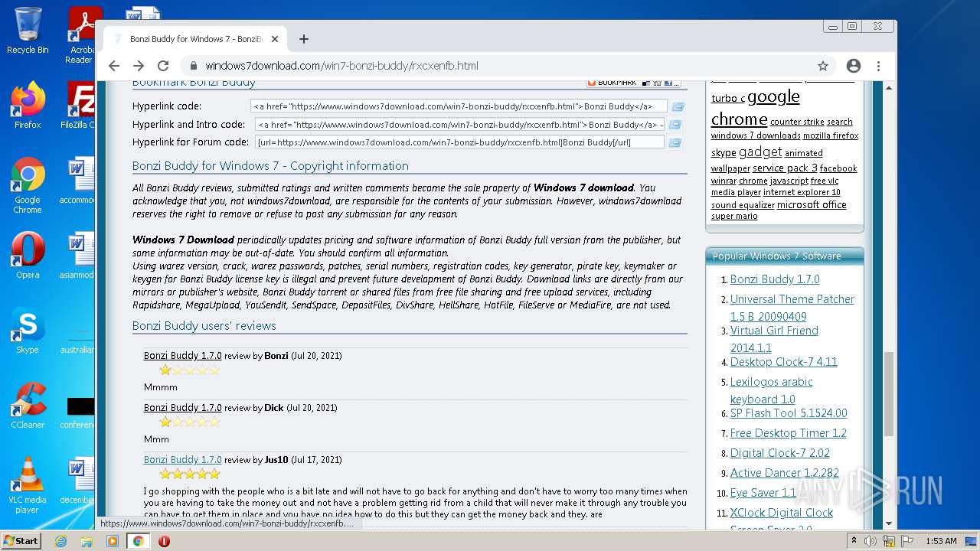Open VLC media player shortcut
Viewport: 980px width, 551px height.
click(28, 485)
